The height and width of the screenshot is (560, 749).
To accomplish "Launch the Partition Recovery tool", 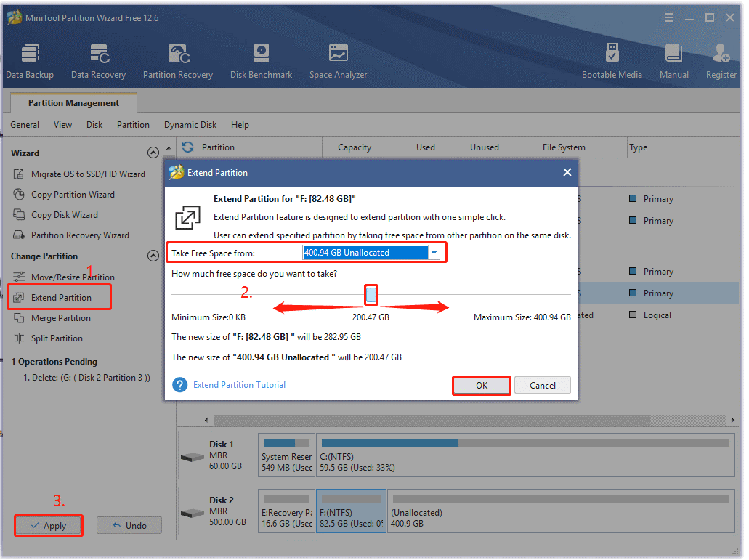I will pos(177,60).
